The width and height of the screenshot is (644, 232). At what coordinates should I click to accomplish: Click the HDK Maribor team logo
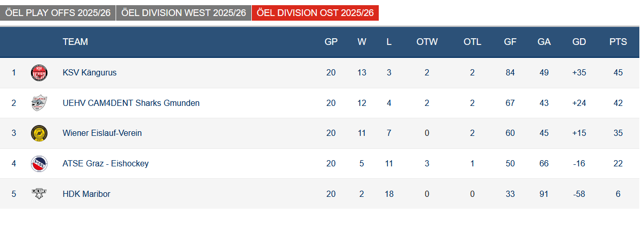pyautogui.click(x=39, y=194)
